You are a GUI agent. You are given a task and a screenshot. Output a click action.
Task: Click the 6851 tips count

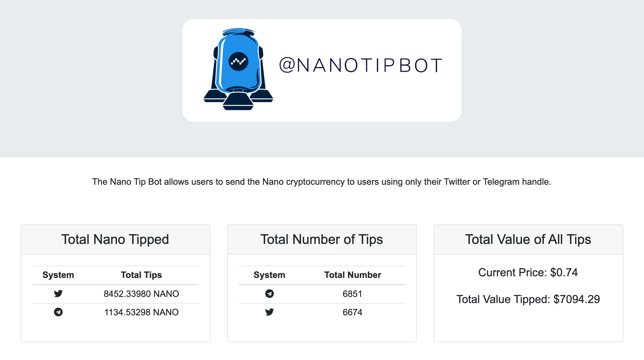pos(353,294)
